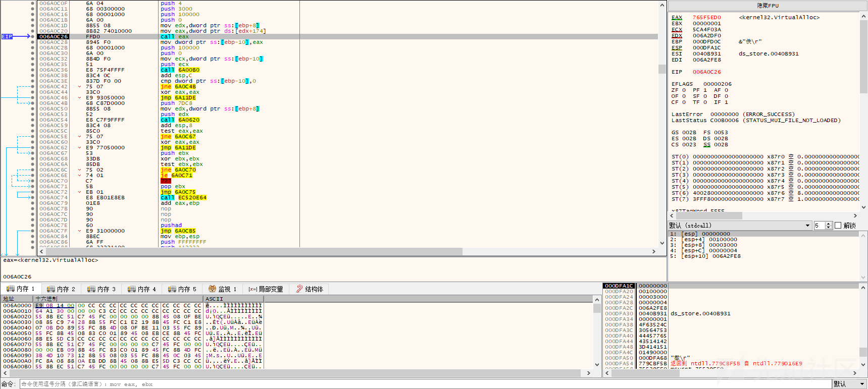Toggle breakpoint bullet at EIP row 006A0C26
The height and width of the screenshot is (389, 868).
coord(33,37)
